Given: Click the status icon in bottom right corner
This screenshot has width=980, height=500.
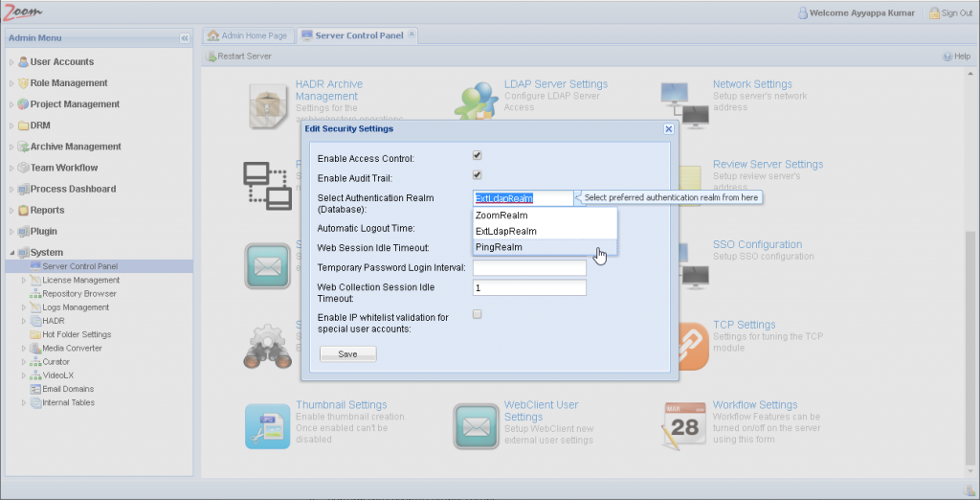Looking at the screenshot, I should tap(969, 490).
